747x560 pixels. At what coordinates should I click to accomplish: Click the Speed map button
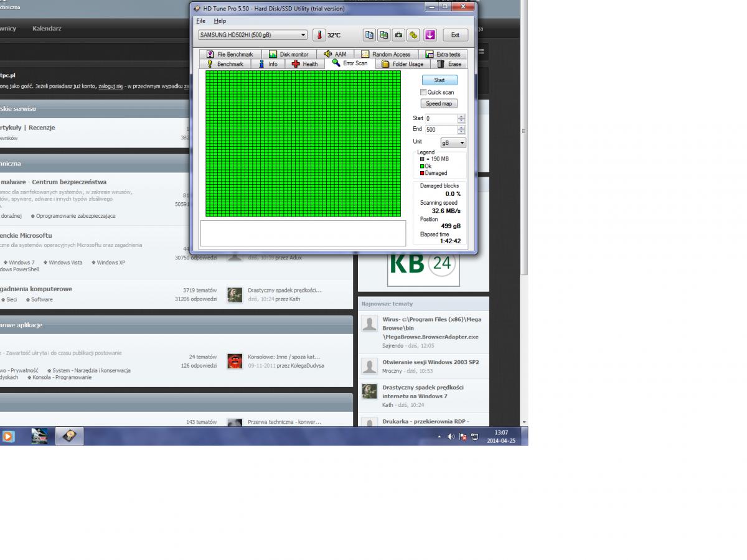(x=439, y=103)
